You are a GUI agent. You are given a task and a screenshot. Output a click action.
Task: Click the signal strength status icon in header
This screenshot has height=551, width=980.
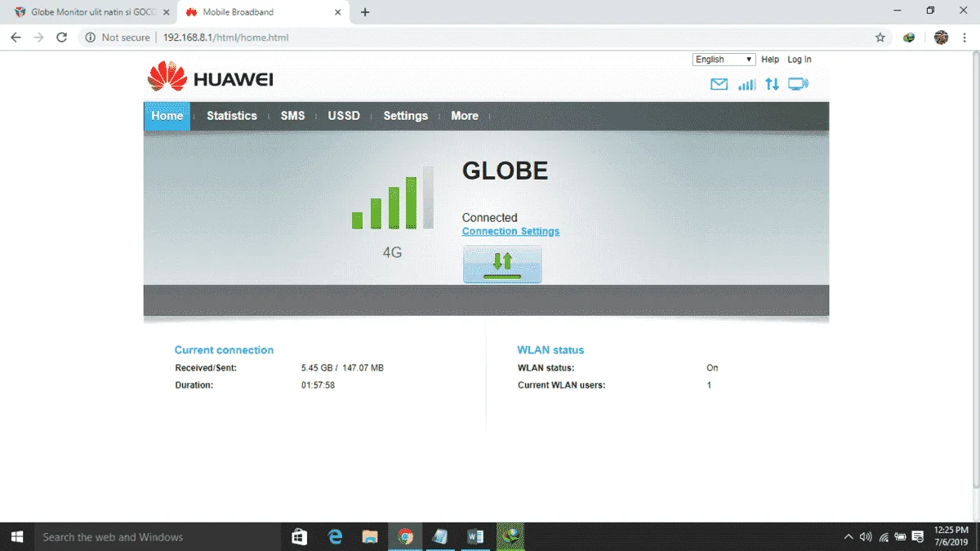(x=746, y=84)
